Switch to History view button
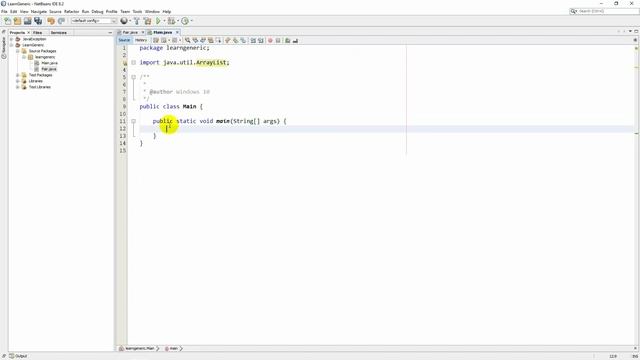Viewport: 640px width, 360px height. click(x=141, y=40)
